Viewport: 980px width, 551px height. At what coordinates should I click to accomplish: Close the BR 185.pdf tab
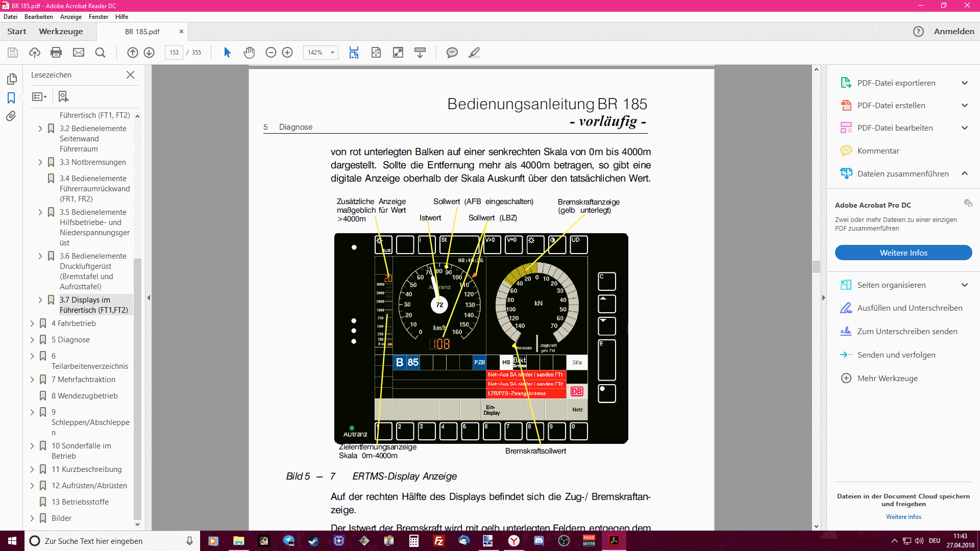(x=181, y=32)
